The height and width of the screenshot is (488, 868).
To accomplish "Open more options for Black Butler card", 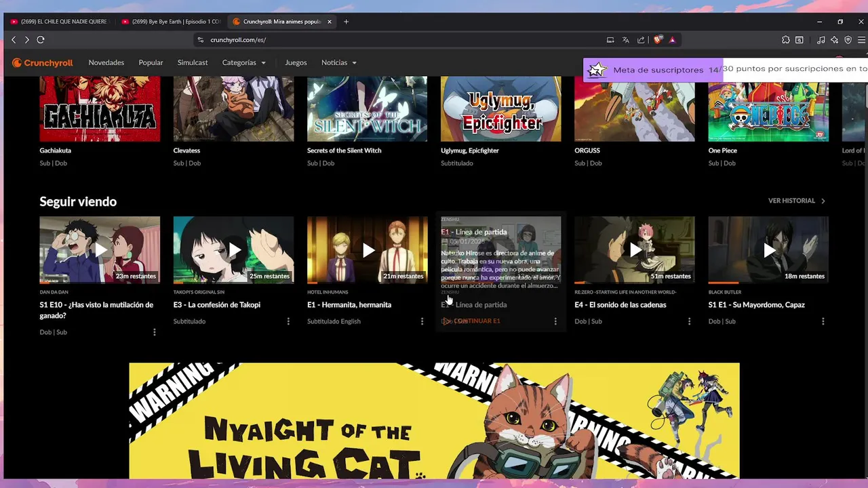I will click(823, 321).
